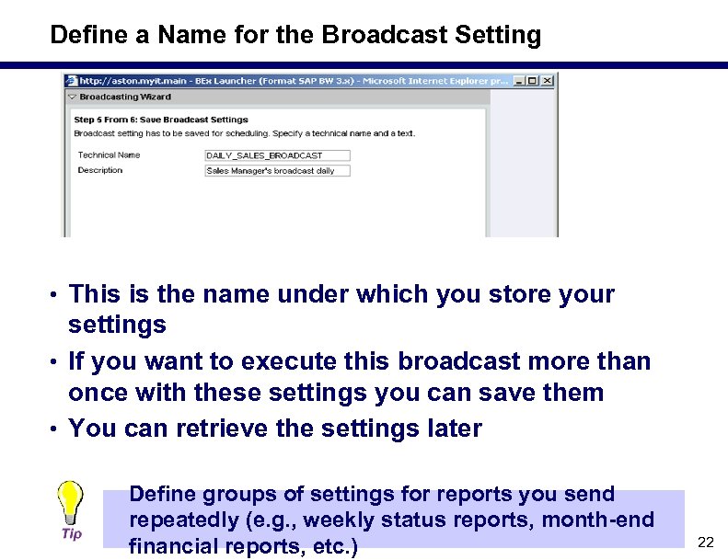Click the bullet 'This is the name under which you store'
This screenshot has height=560, width=728.
[x=341, y=309]
